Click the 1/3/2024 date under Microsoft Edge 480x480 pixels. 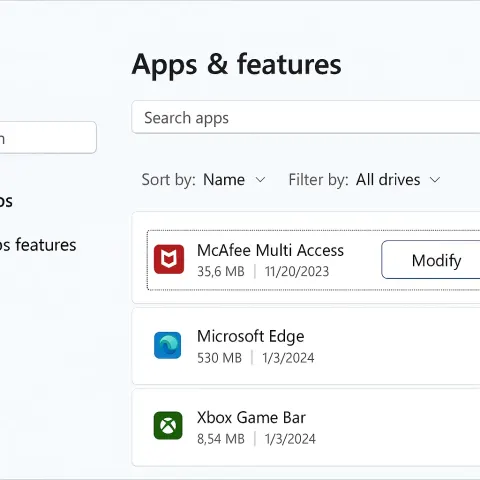coord(288,358)
